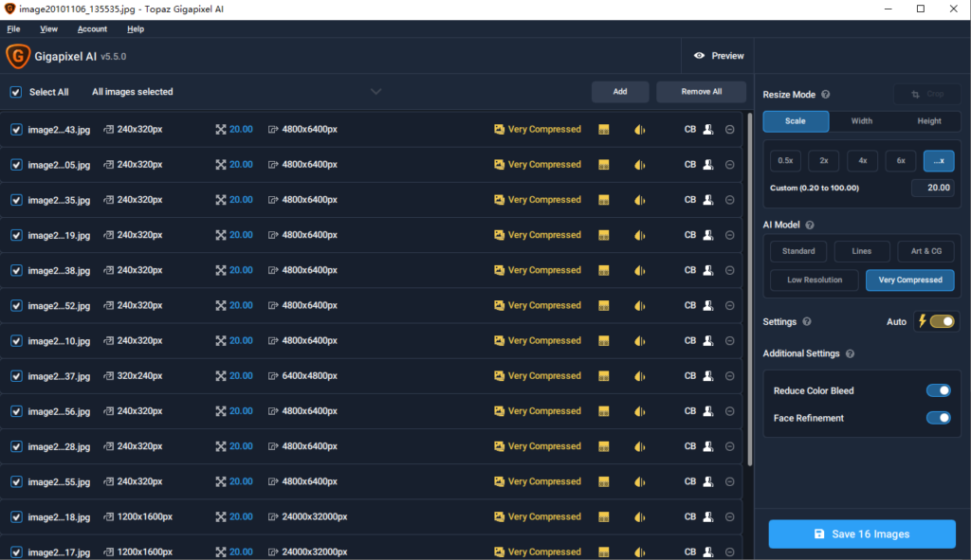The image size is (971, 560).
Task: Click the face icon in image2...43.jpg row
Action: [x=707, y=129]
